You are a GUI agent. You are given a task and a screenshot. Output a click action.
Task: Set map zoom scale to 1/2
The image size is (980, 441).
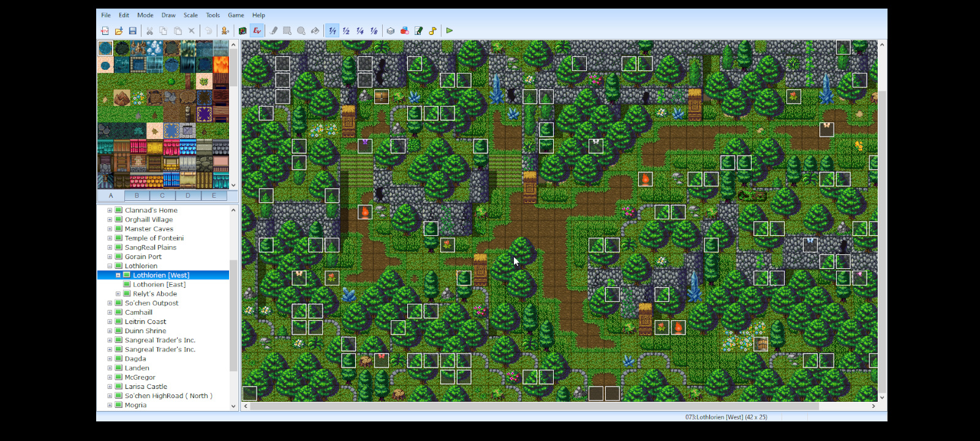coord(346,31)
